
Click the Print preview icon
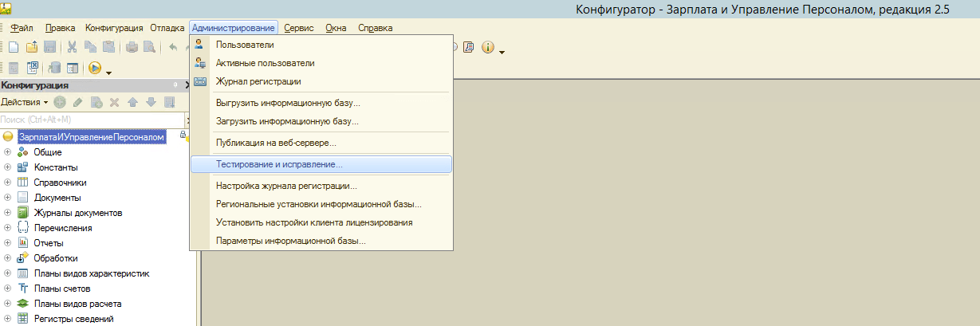pyautogui.click(x=149, y=48)
